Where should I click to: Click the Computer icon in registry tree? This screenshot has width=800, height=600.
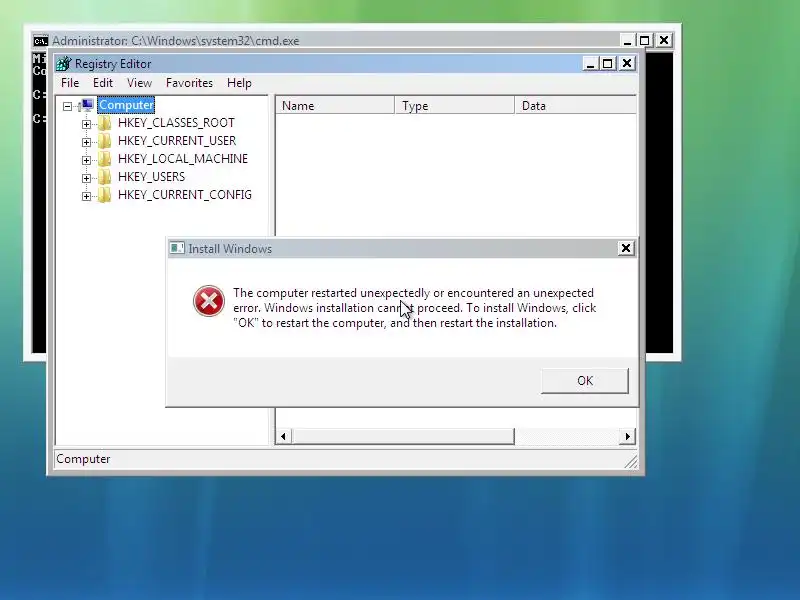tap(87, 105)
